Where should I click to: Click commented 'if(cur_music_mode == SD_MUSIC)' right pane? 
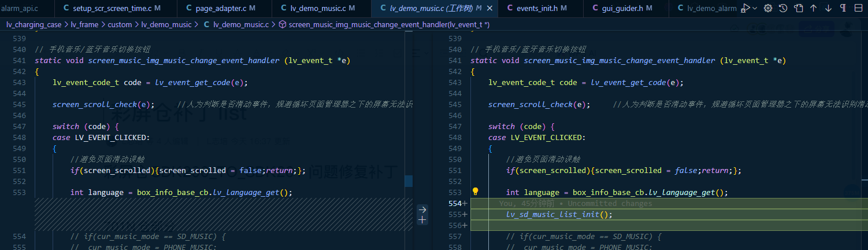point(584,237)
